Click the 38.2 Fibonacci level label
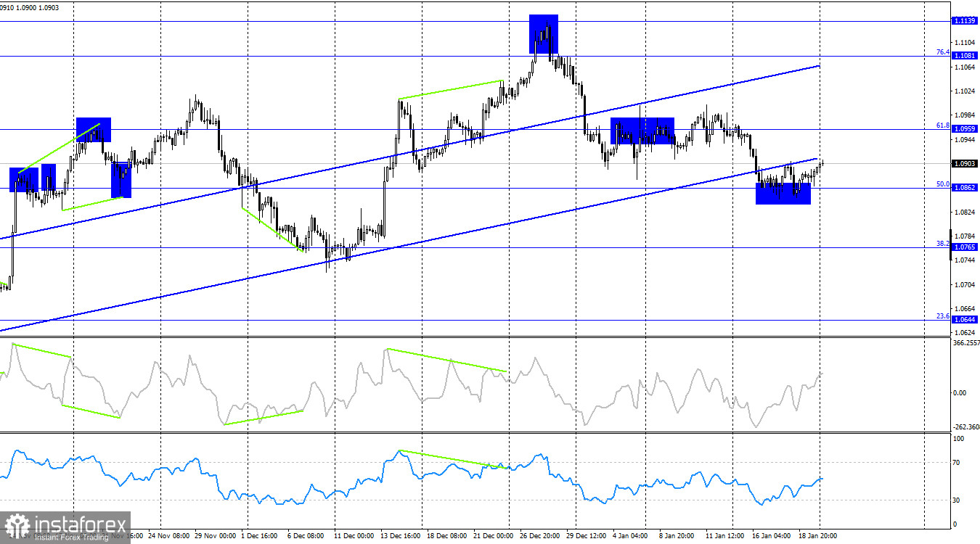The image size is (980, 544). point(943,244)
